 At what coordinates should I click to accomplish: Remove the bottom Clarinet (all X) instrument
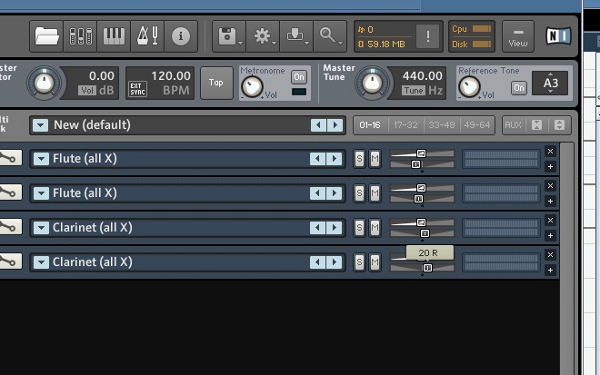(550, 255)
